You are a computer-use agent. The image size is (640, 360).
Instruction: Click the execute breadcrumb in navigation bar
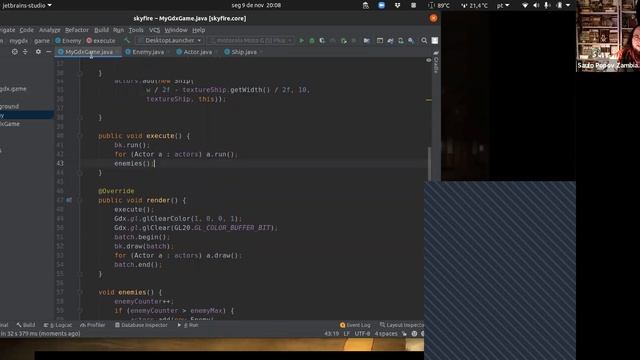[101, 41]
